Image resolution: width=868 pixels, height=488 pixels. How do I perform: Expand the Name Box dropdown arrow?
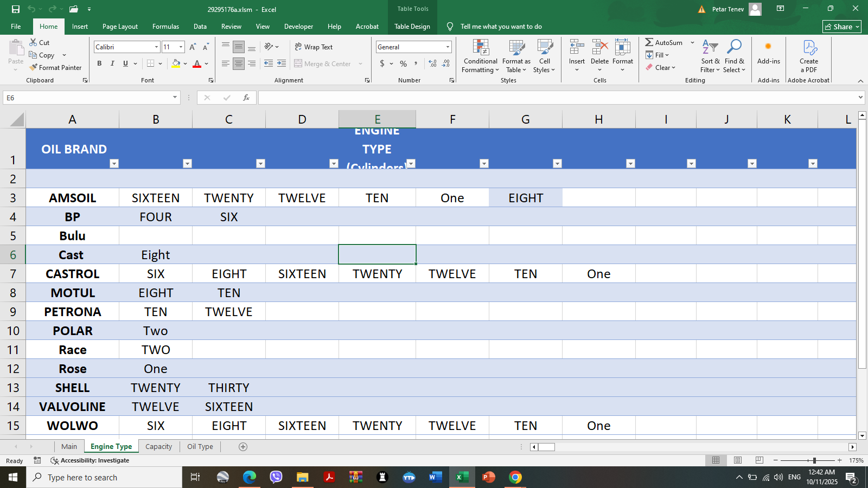click(x=175, y=98)
